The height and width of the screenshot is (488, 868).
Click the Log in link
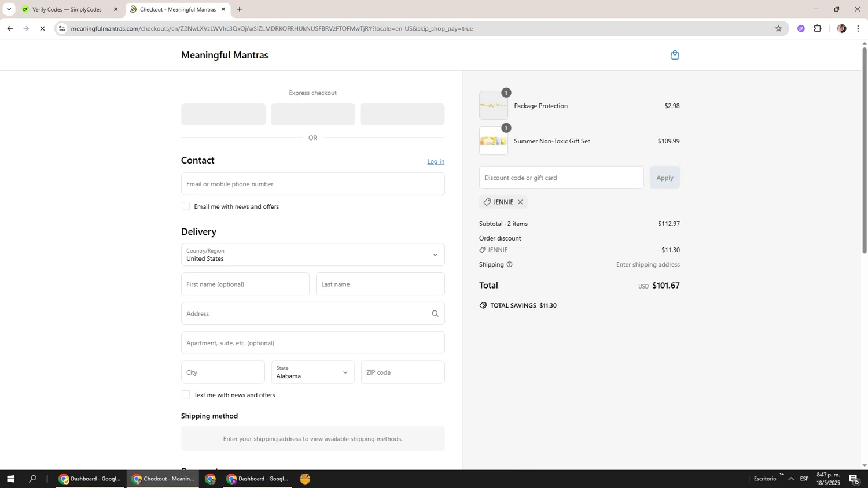pyautogui.click(x=436, y=161)
